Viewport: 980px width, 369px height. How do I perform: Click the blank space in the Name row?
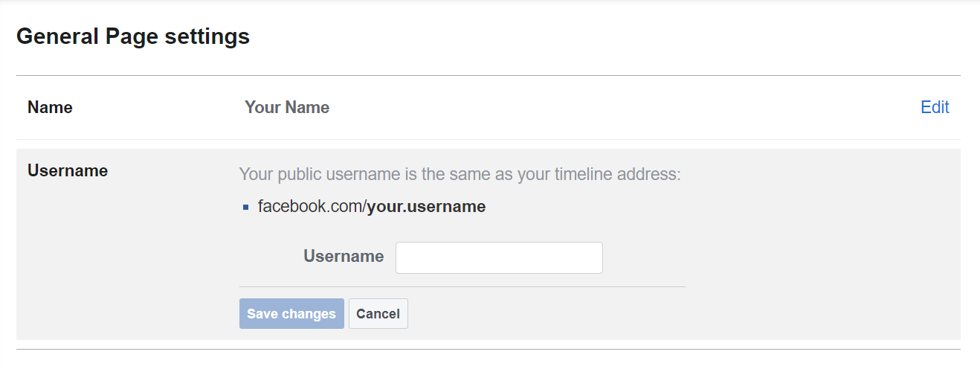(595, 107)
